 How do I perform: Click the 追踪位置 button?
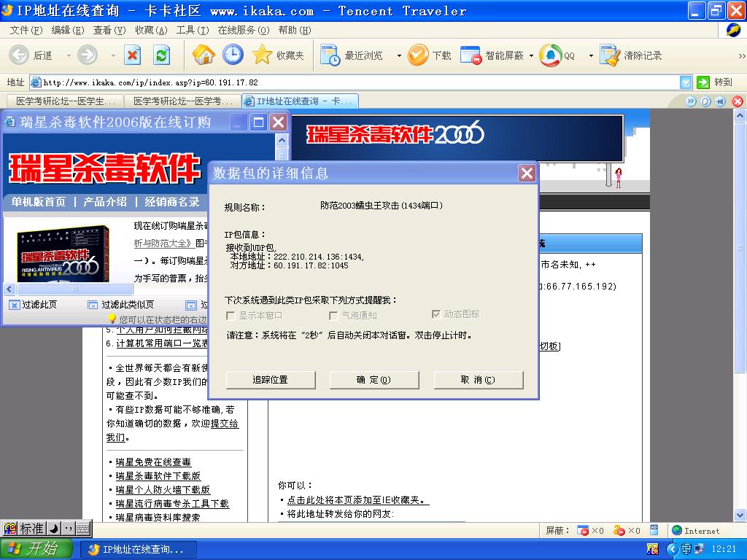[271, 379]
